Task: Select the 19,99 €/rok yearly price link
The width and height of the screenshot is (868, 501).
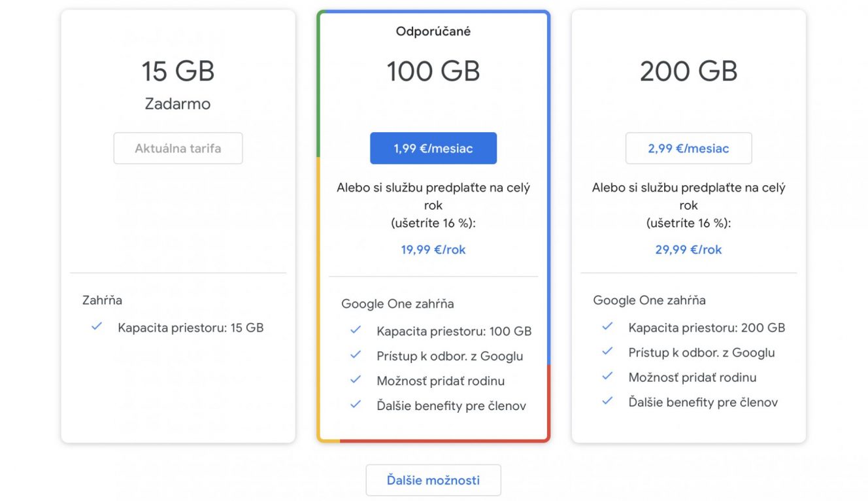Action: click(433, 249)
